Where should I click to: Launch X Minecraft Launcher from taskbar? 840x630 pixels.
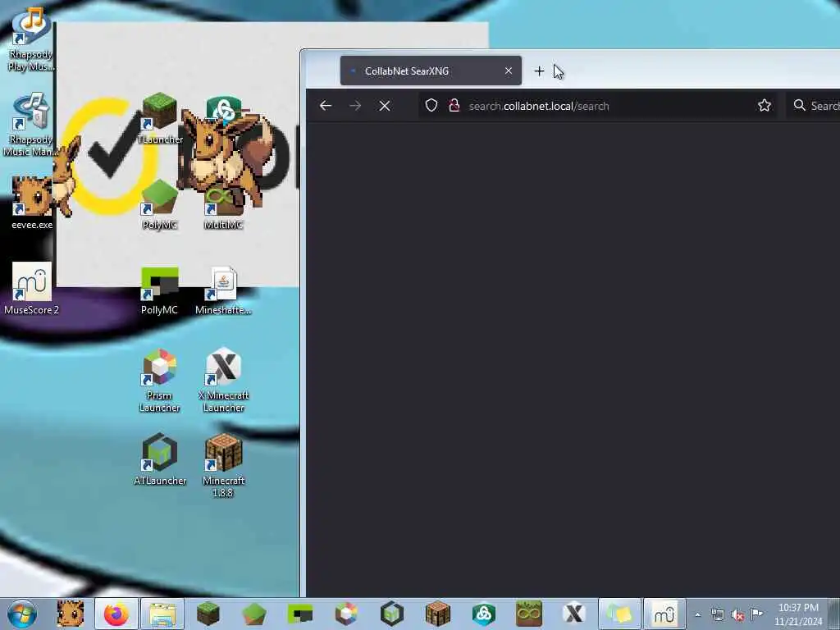[x=574, y=614]
